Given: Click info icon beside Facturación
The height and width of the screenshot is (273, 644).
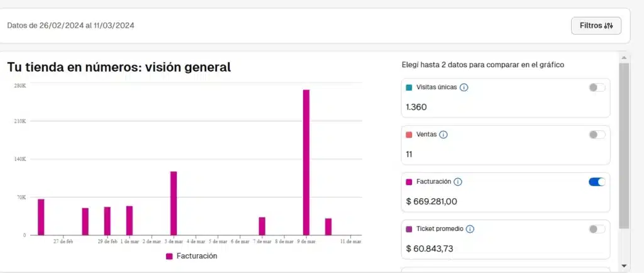Looking at the screenshot, I should pyautogui.click(x=458, y=182).
